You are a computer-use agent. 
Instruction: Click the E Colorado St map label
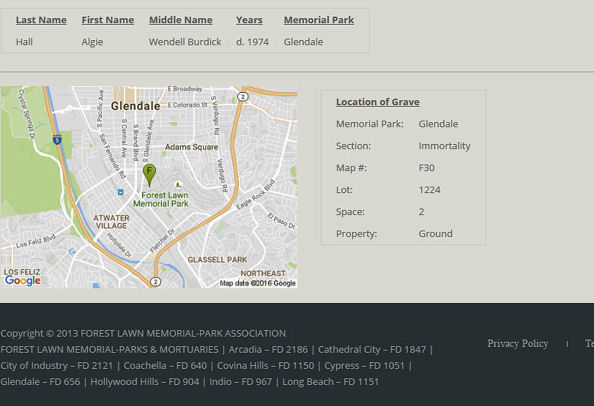(x=188, y=105)
